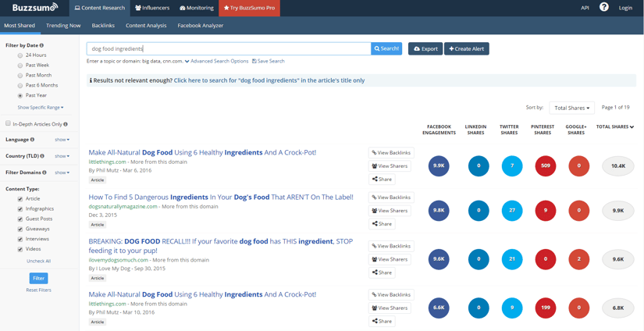Click the BuzzSumo logo
The width and height of the screenshot is (644, 331).
coord(34,8)
